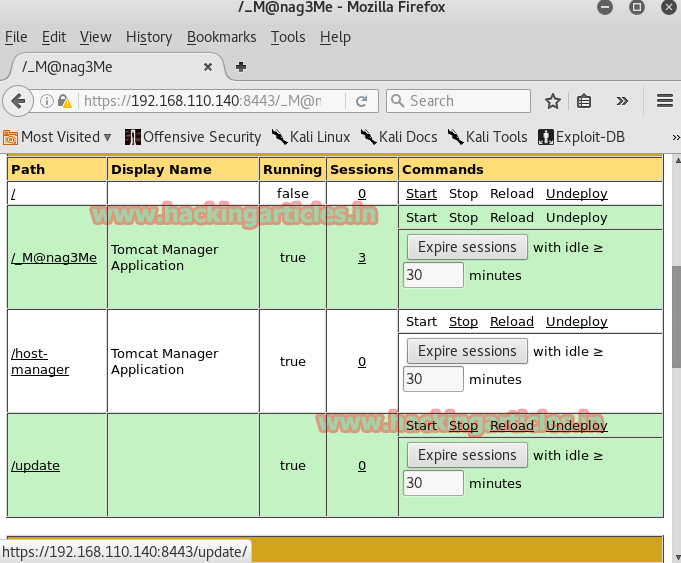
Task: Open the Exploit-DB bookmark
Action: [581, 137]
